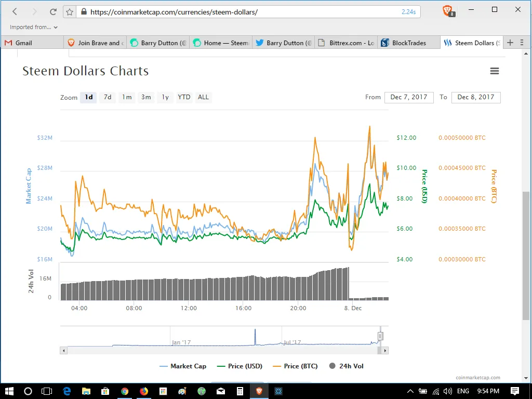Switch to Barry Dutton Twitter tab
Image resolution: width=532 pixels, height=399 pixels.
[x=284, y=43]
